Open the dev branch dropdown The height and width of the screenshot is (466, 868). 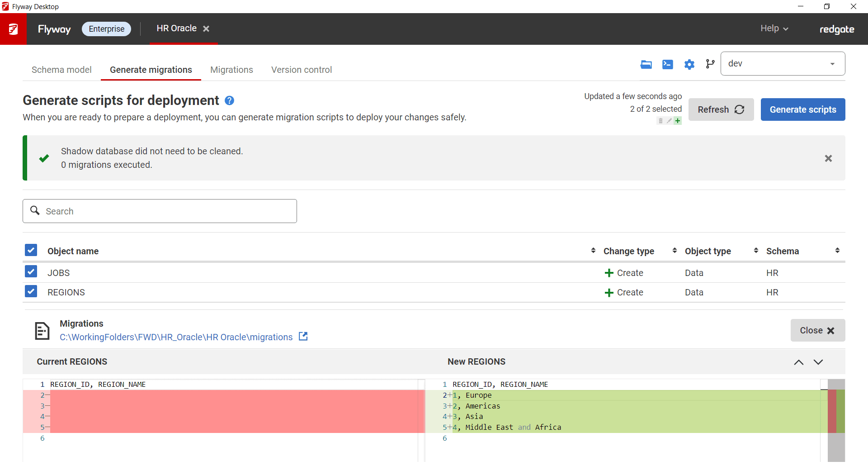[x=783, y=64]
